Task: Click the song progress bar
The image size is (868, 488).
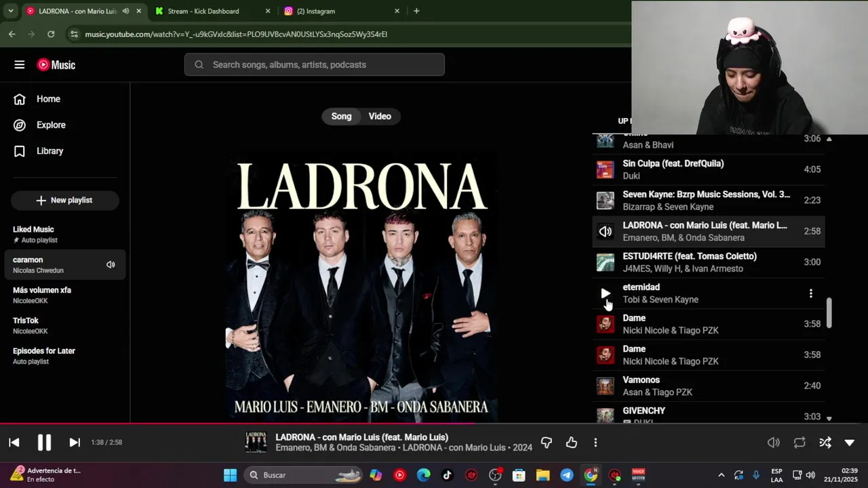Action: [434, 424]
